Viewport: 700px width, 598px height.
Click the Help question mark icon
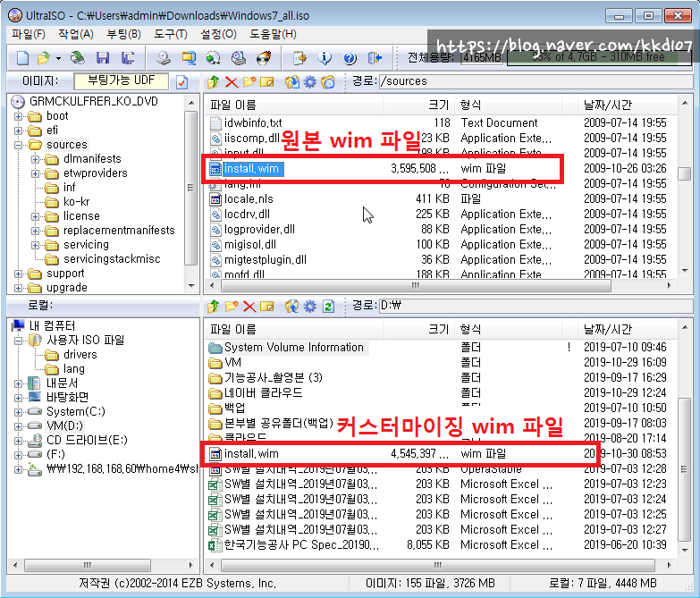[x=350, y=58]
